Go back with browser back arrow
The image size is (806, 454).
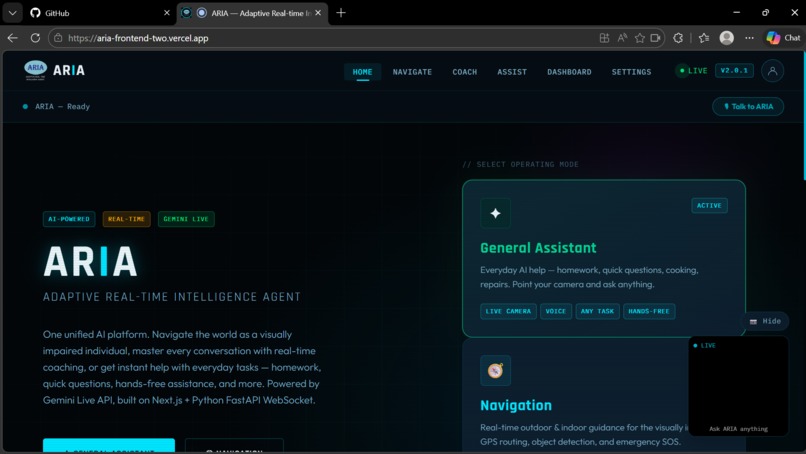tap(13, 38)
